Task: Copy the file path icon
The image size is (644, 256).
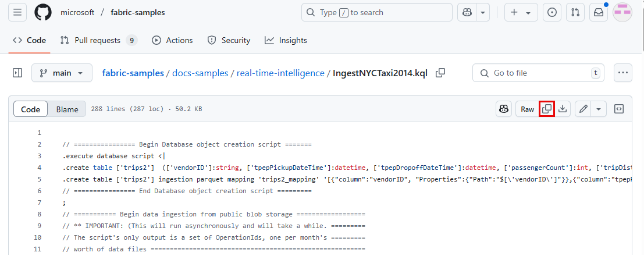Action: click(440, 73)
